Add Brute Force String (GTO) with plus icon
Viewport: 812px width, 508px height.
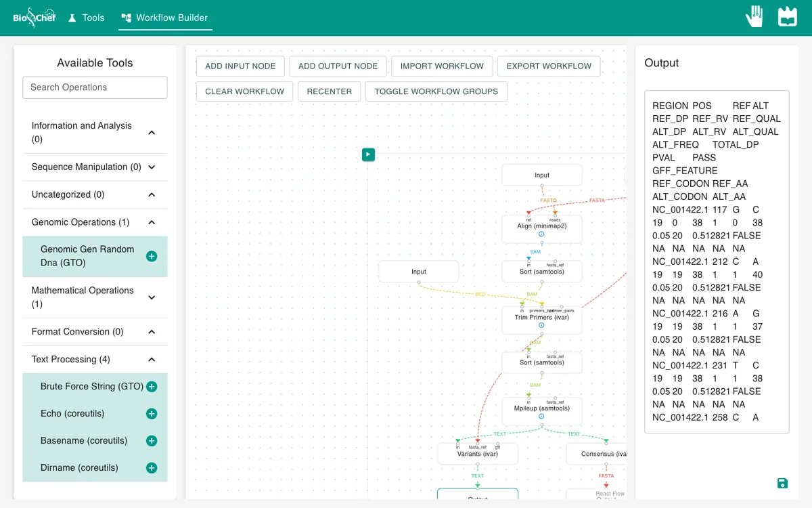[x=152, y=387]
